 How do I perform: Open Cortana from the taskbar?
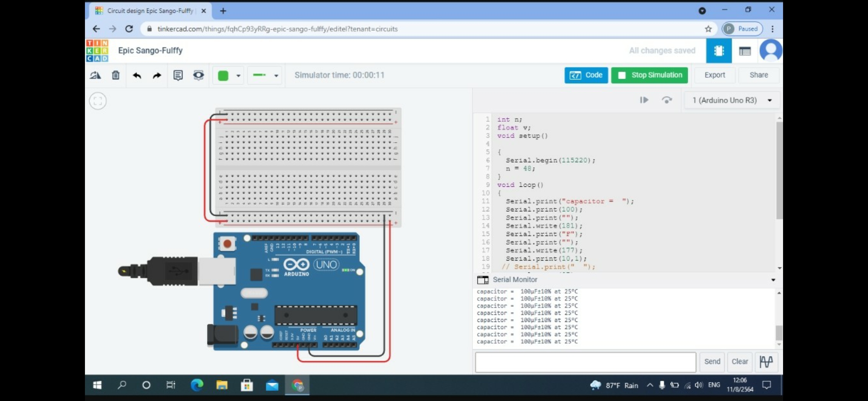point(146,385)
